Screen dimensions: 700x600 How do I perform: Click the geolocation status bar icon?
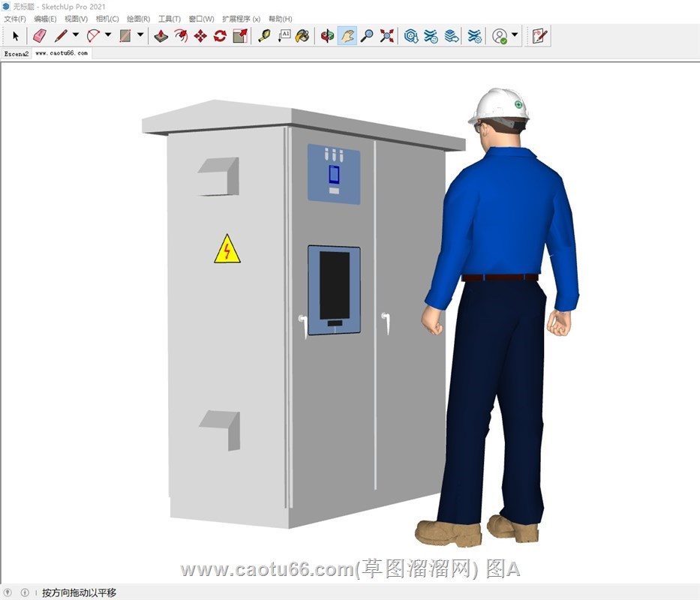8,592
